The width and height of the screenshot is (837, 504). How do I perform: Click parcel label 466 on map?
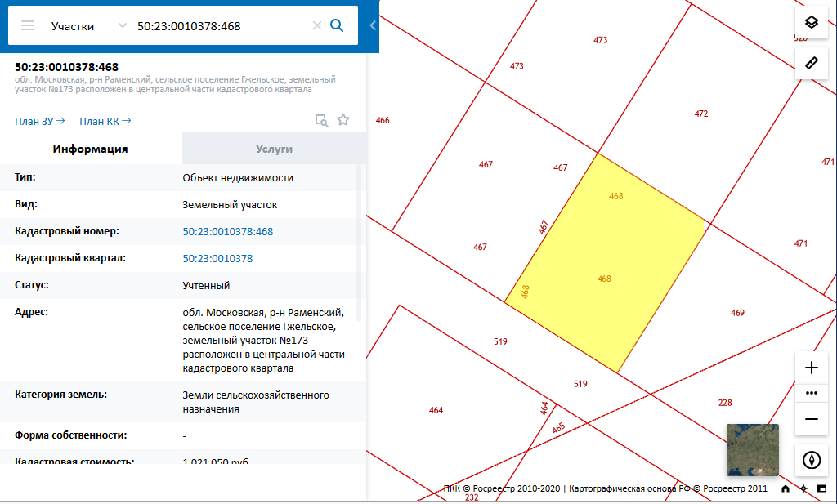coord(383,120)
